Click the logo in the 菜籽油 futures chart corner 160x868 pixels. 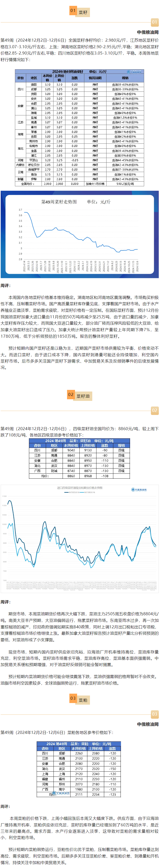[139, 490]
